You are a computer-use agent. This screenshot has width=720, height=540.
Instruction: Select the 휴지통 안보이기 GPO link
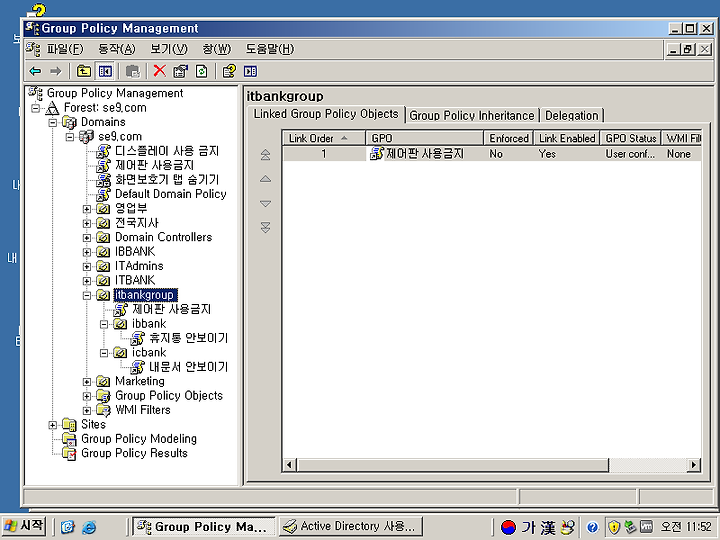coord(188,338)
